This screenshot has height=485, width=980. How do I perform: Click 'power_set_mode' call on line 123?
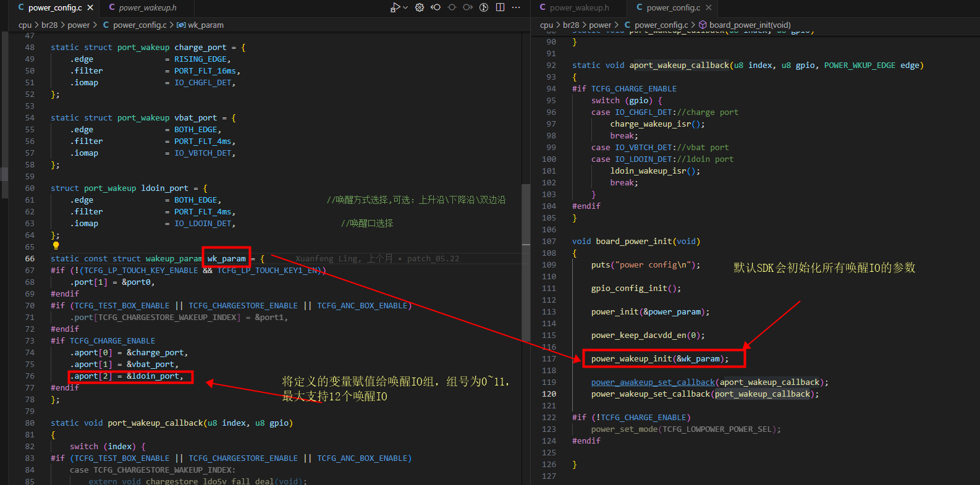click(624, 429)
